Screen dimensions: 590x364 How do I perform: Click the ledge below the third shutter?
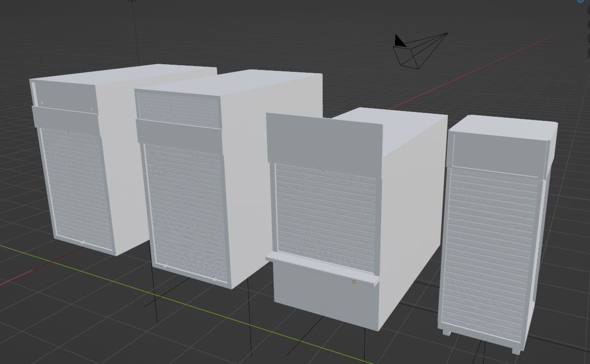coord(321,269)
